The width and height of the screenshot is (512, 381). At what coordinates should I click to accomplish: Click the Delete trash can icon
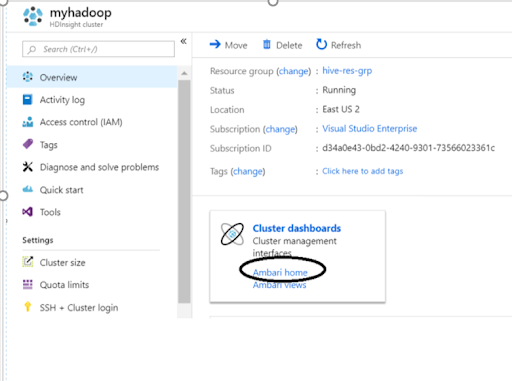(267, 44)
